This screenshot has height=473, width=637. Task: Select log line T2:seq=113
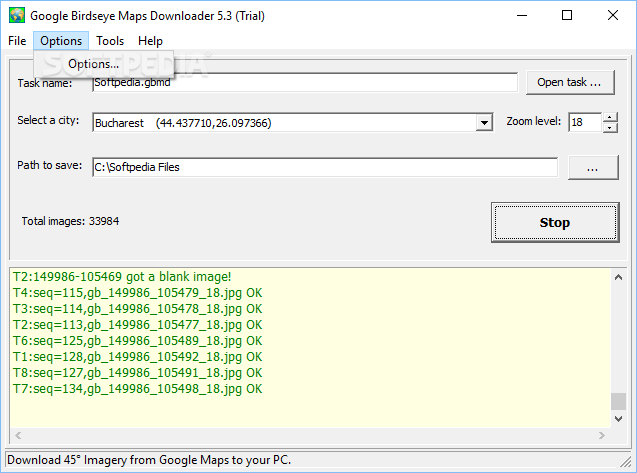[137, 325]
